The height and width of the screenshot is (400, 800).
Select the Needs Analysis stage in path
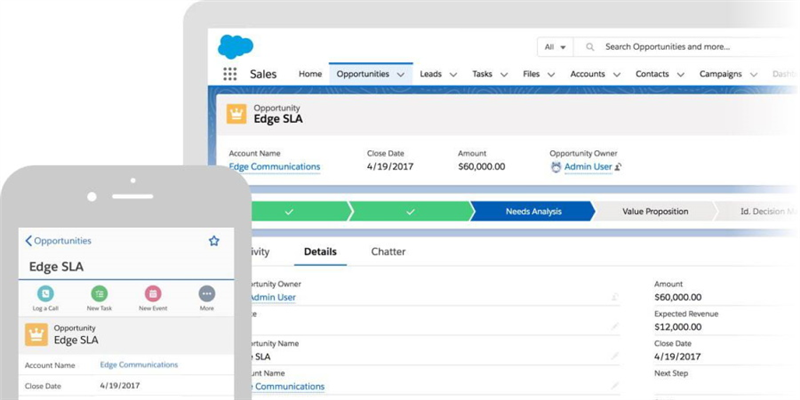533,211
